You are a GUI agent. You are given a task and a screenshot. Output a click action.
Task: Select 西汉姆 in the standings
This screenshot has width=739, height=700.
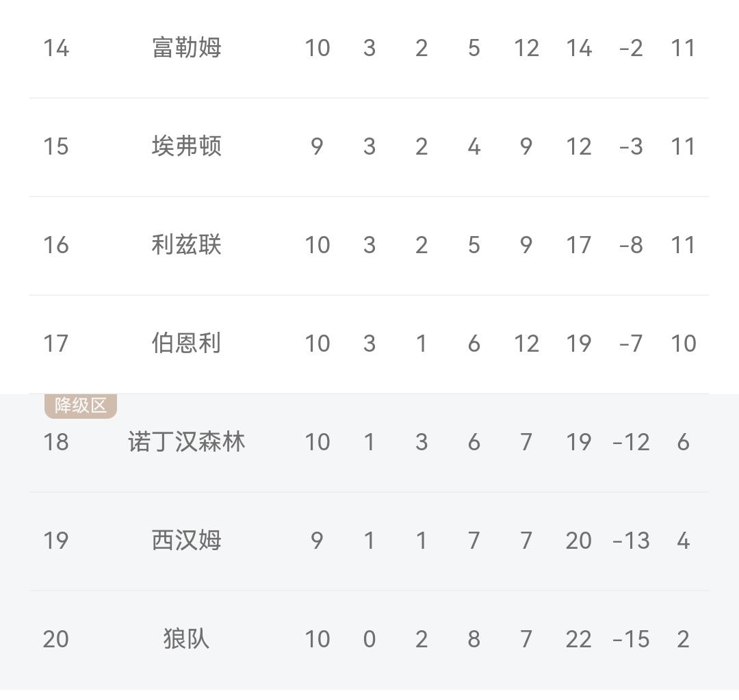186,541
